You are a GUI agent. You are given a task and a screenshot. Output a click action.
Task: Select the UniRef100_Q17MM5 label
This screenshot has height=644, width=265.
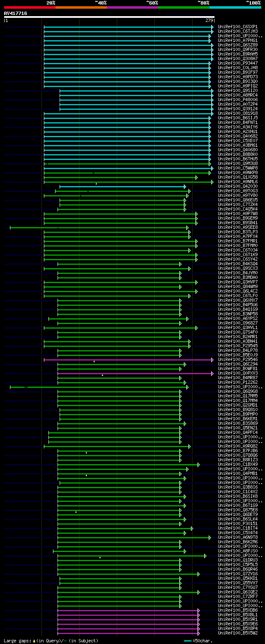[x=238, y=396]
